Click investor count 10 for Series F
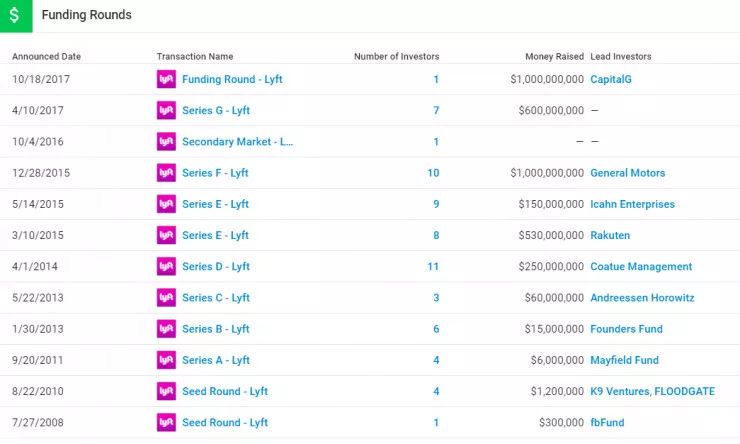 [433, 173]
